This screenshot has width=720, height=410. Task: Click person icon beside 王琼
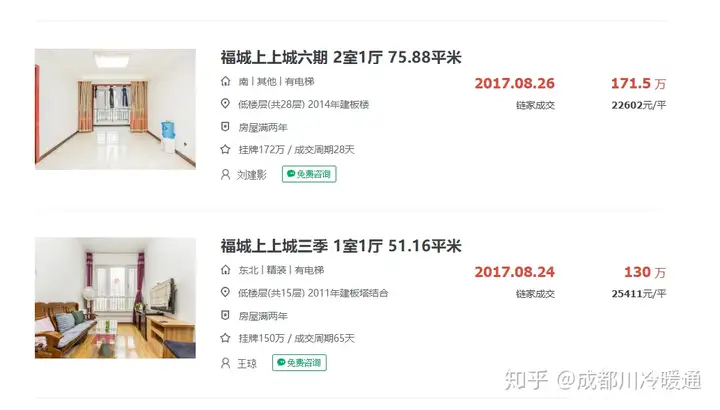225,363
